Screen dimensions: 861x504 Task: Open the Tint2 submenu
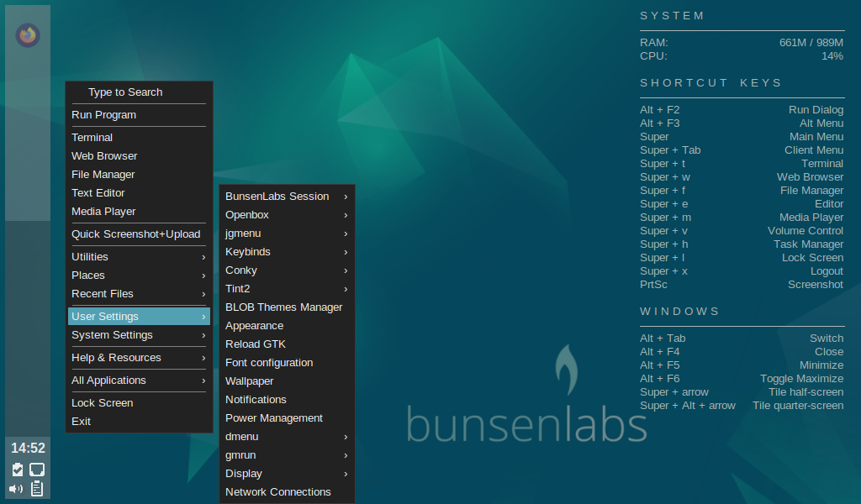(x=287, y=289)
